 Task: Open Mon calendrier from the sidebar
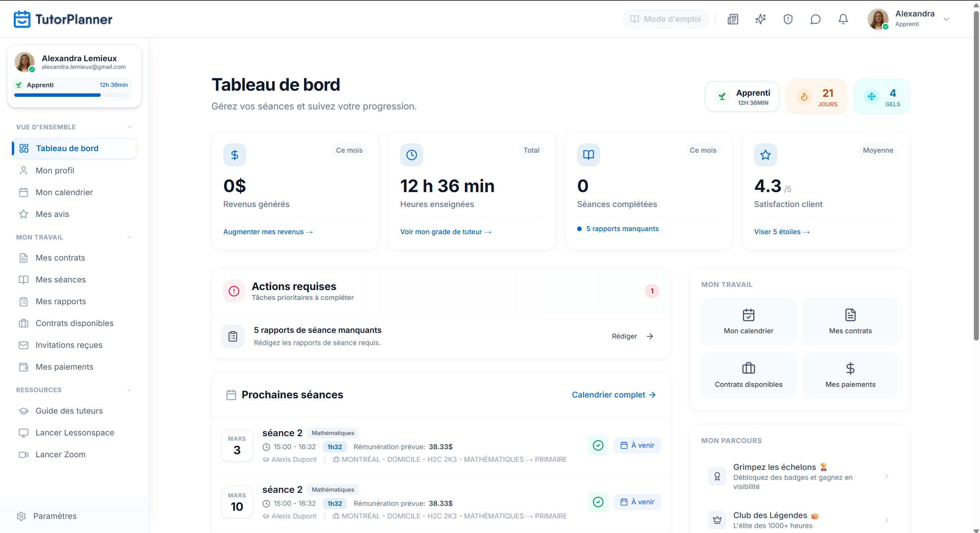(64, 192)
